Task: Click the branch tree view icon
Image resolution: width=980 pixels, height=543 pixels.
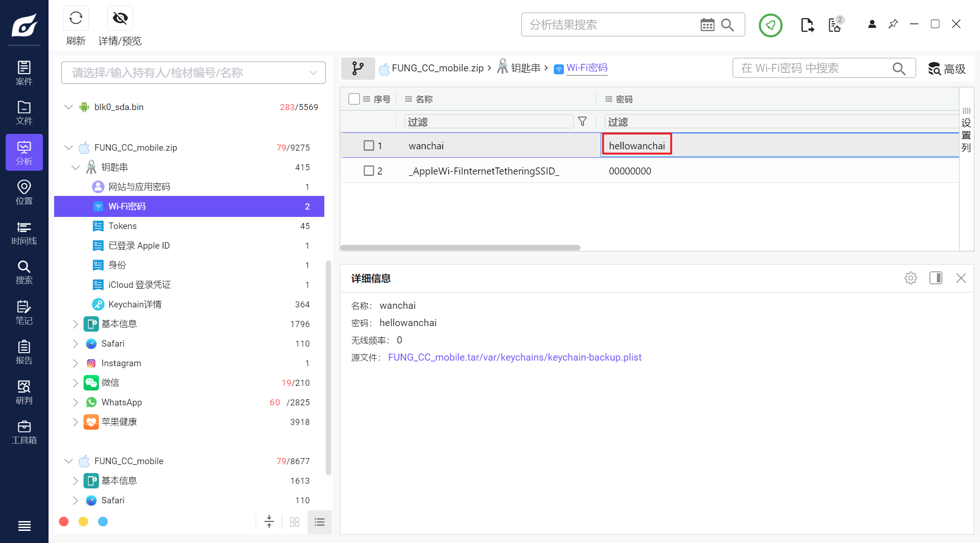Action: tap(358, 69)
